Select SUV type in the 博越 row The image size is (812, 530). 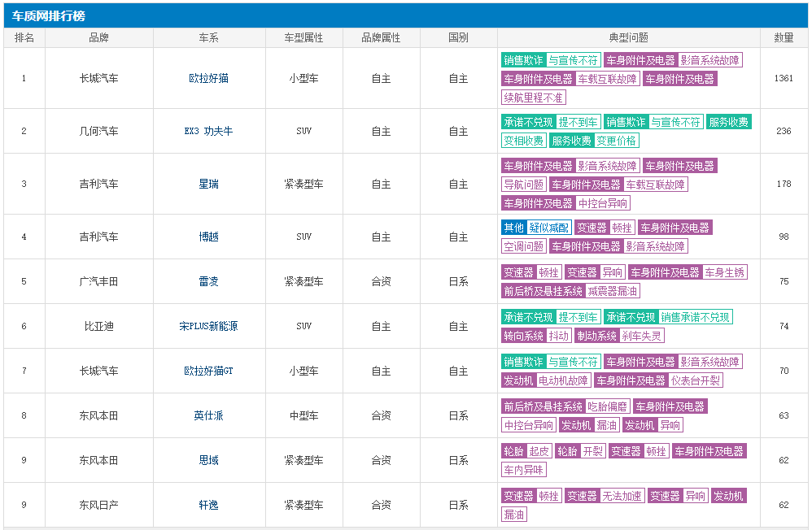[x=304, y=237]
